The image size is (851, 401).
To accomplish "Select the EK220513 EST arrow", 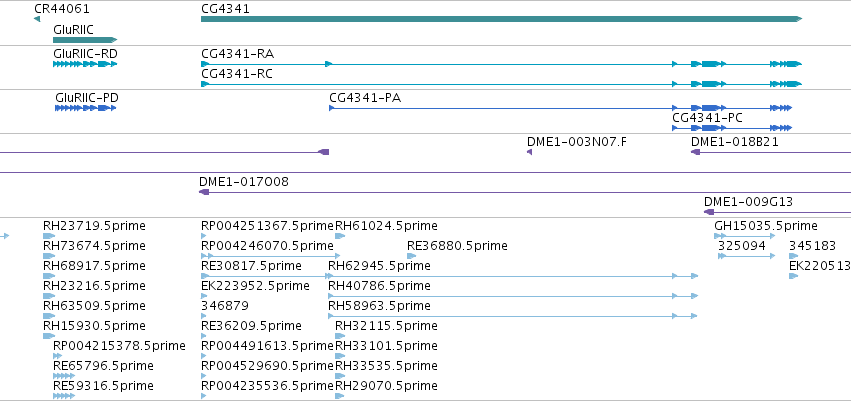I will (793, 276).
